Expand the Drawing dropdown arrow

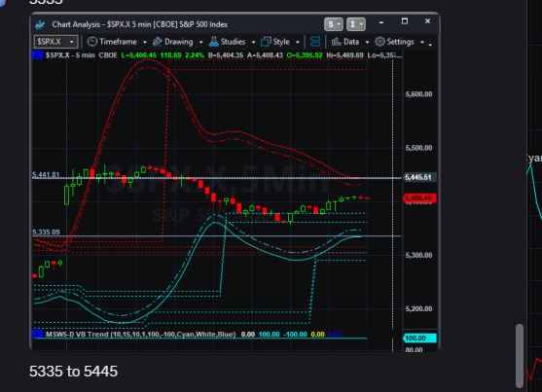tap(200, 42)
